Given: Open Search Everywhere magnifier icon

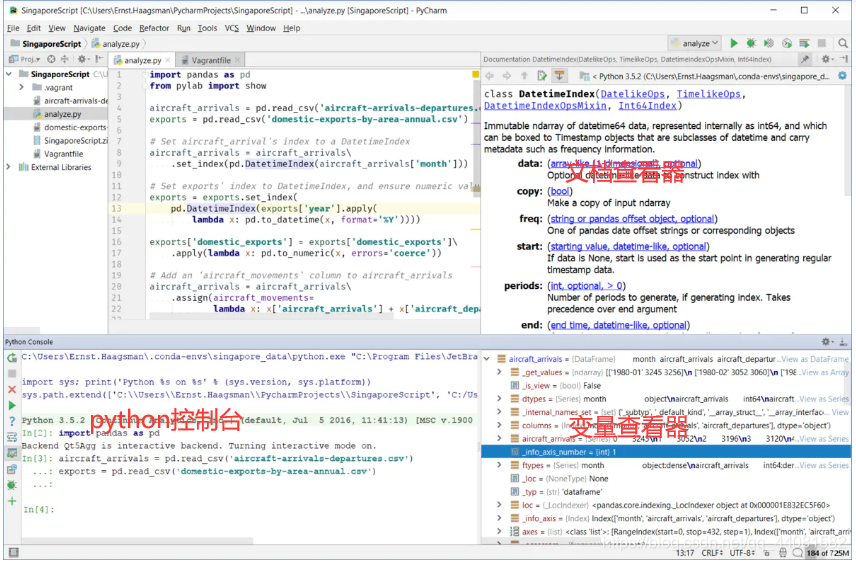Looking at the screenshot, I should click(842, 43).
